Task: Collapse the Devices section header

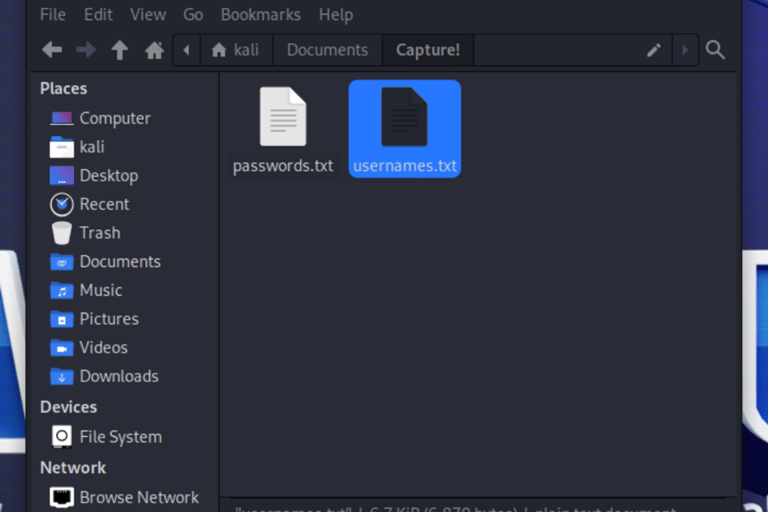Action: 69,407
